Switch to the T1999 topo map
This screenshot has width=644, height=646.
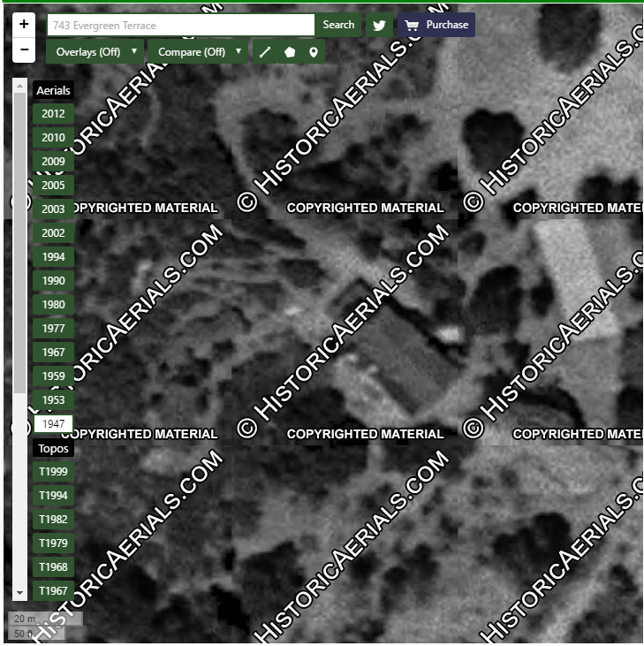coord(53,472)
